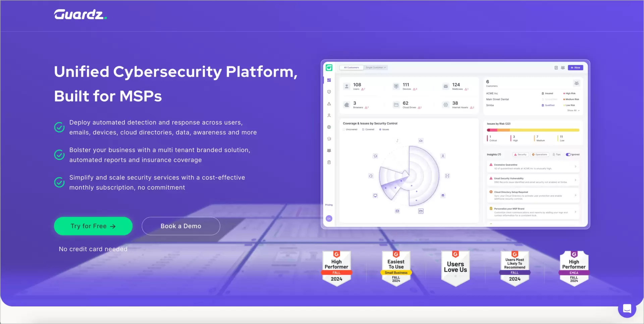Open Book a Demo
This screenshot has height=324, width=644.
tap(181, 226)
